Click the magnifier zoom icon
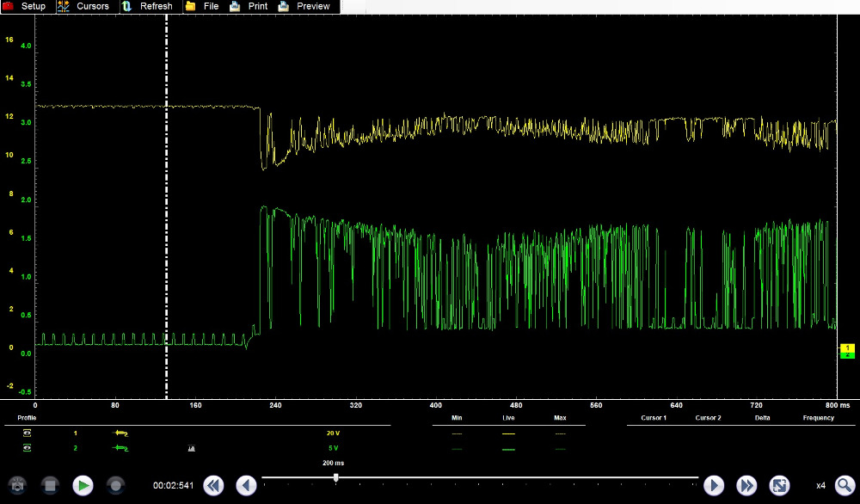 [845, 485]
